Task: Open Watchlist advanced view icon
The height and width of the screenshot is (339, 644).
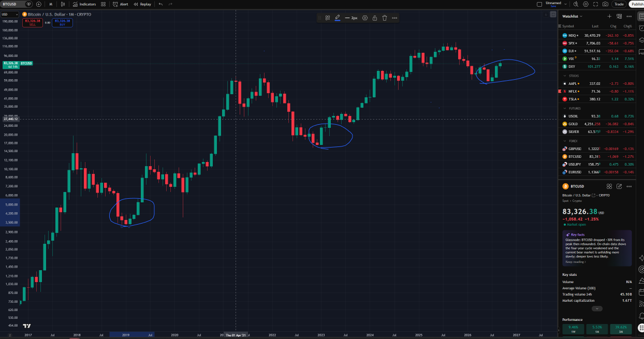Action: click(x=618, y=17)
